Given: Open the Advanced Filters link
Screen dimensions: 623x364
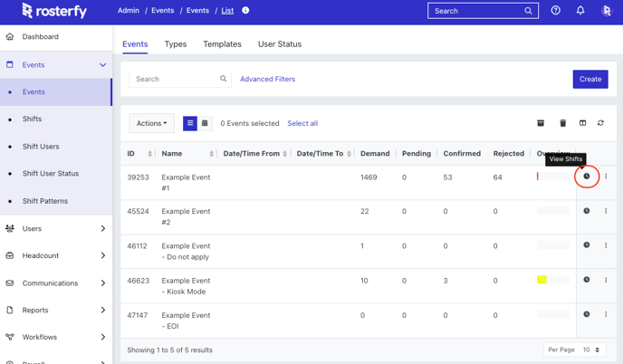Looking at the screenshot, I should click(267, 79).
